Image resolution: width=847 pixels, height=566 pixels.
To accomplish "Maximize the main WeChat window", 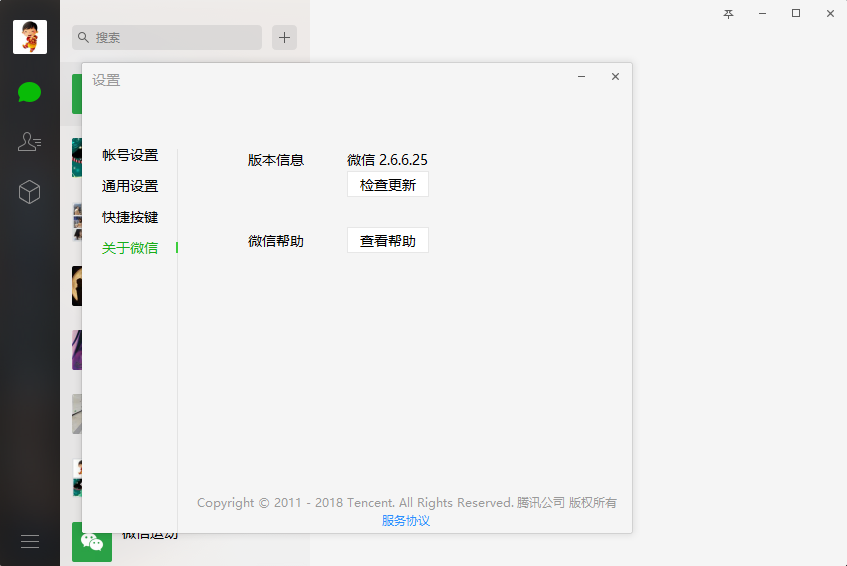I will pos(796,14).
